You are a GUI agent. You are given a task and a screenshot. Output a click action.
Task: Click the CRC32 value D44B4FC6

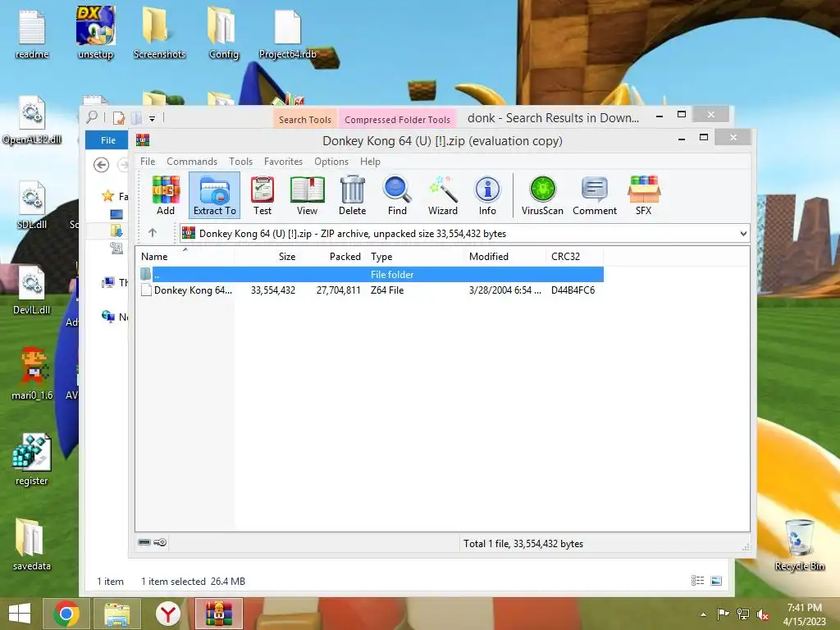point(573,290)
